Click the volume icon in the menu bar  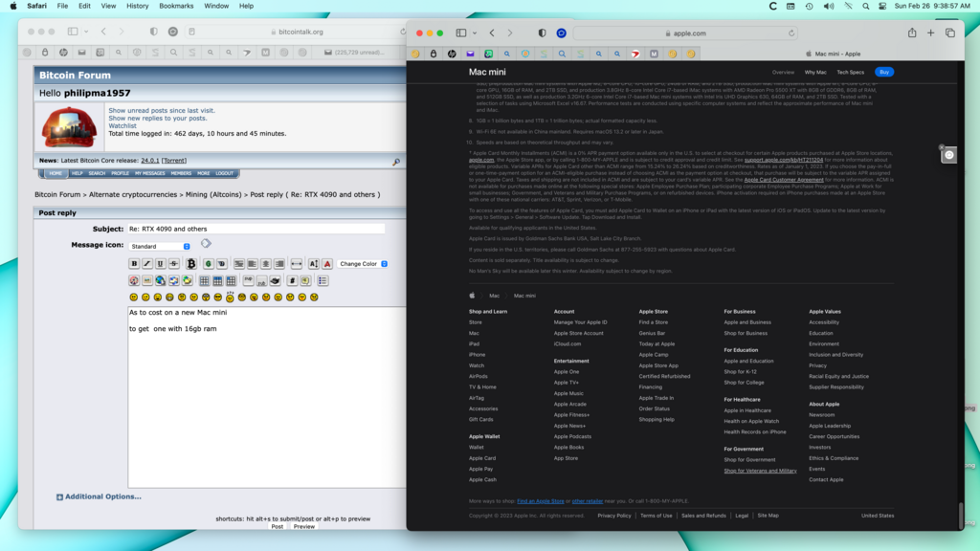coord(829,7)
